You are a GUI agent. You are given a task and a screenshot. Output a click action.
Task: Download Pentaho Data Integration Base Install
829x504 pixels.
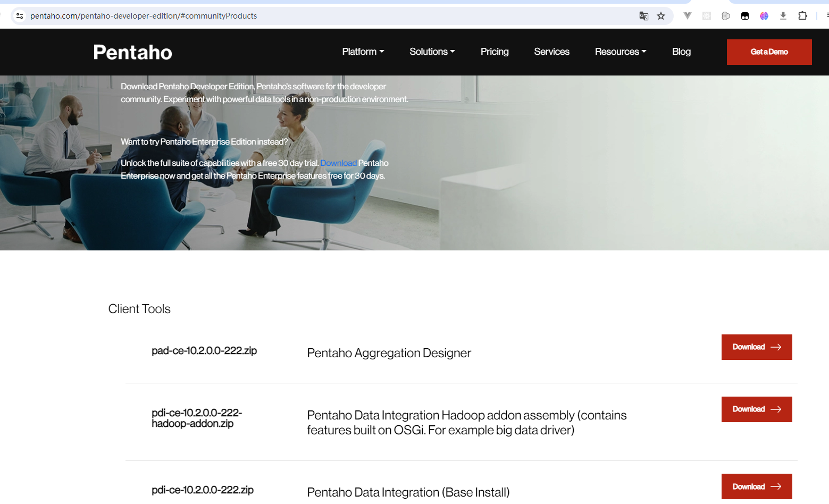757,486
